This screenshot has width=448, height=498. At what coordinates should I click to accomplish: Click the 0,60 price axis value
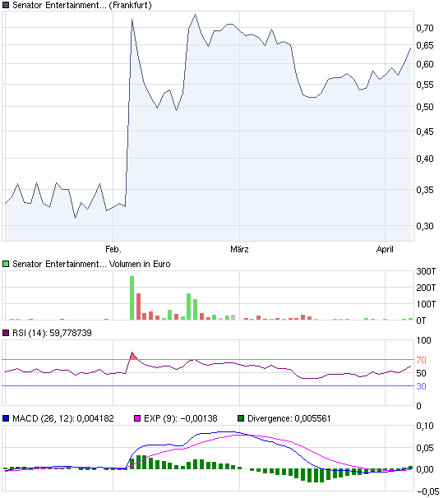click(x=425, y=64)
